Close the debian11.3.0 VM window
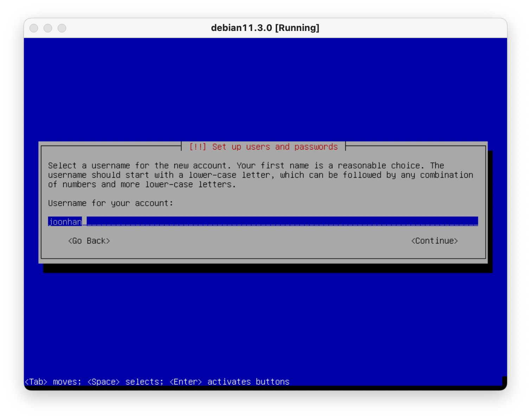531x420 pixels. pyautogui.click(x=34, y=28)
